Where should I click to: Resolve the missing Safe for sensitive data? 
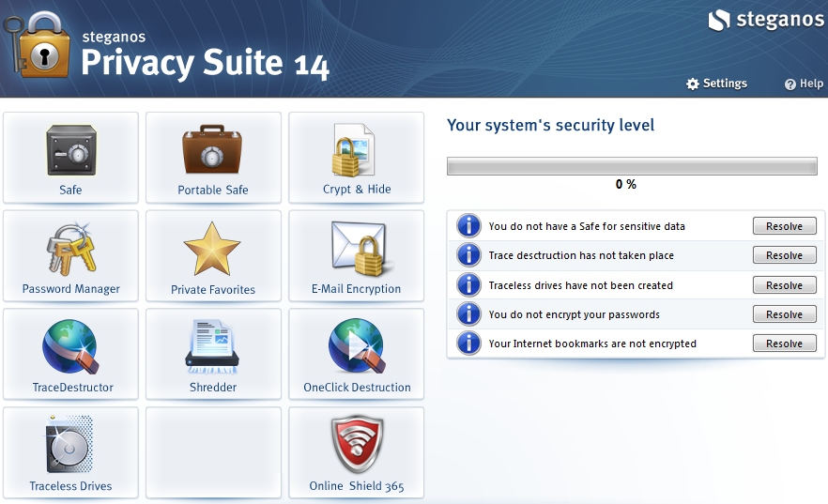[784, 226]
